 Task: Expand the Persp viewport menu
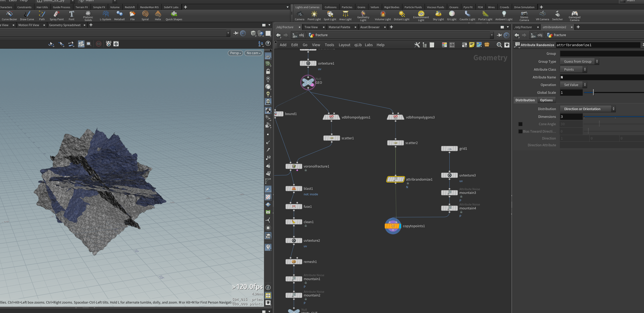(235, 53)
